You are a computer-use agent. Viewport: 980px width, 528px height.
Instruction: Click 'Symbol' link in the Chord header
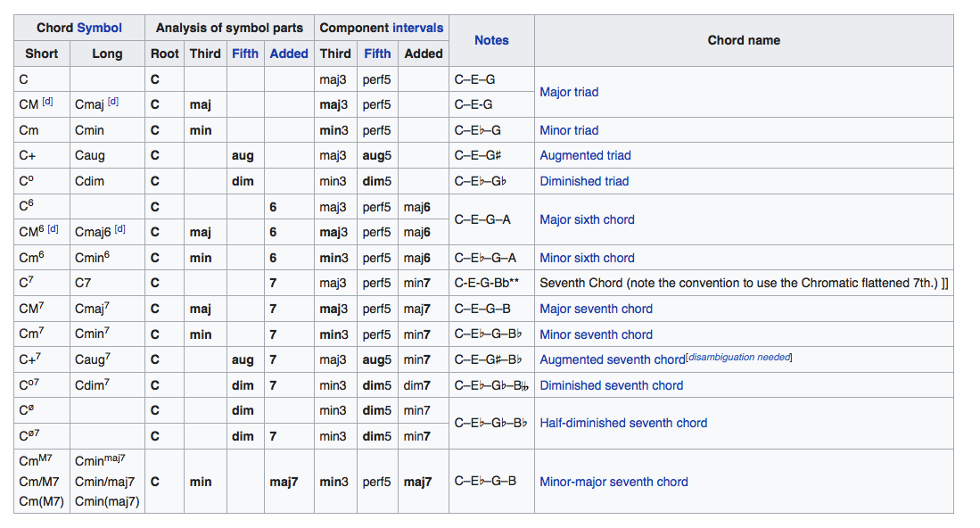99,28
